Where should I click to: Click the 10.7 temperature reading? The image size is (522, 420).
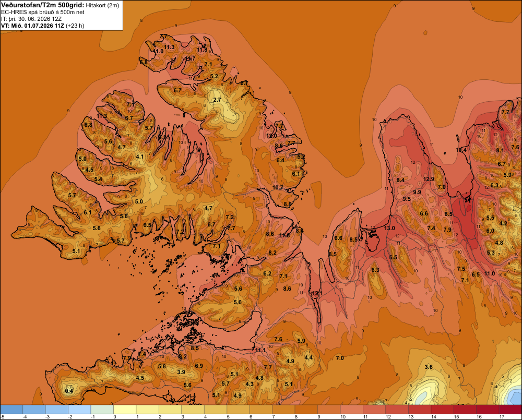pos(278,187)
